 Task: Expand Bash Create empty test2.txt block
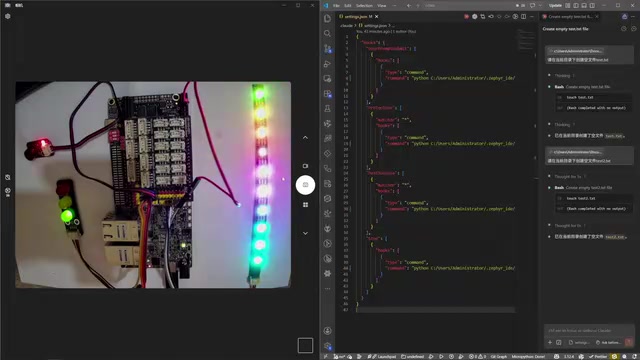pyautogui.click(x=583, y=187)
